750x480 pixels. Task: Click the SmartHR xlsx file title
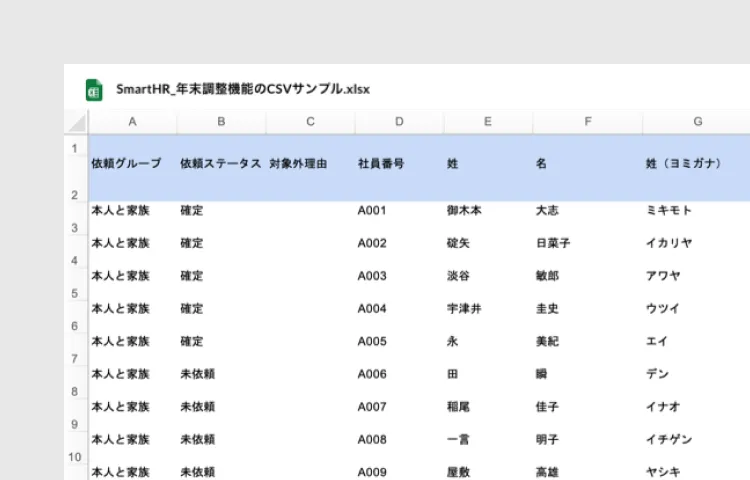click(243, 89)
